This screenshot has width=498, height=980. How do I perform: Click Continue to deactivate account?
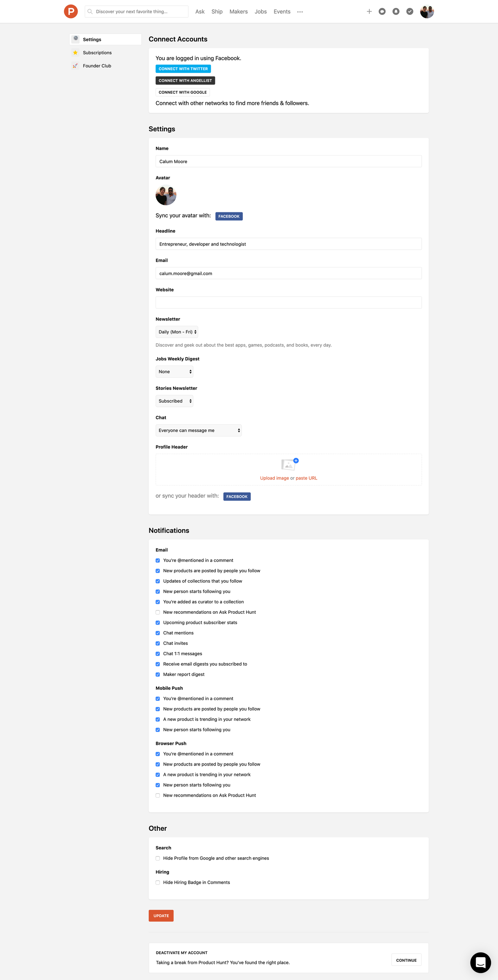point(406,960)
